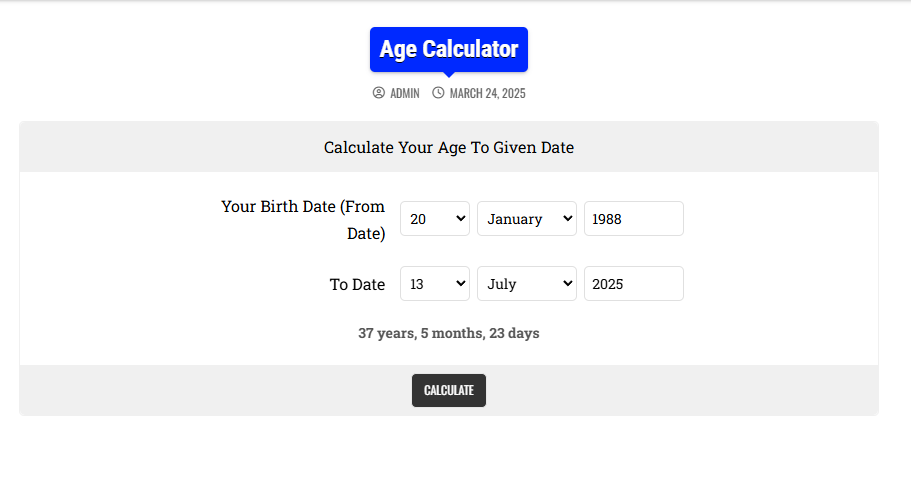Click the Your Birth Date (From Date) label
Viewport: 911px width, 485px height.
tap(303, 220)
